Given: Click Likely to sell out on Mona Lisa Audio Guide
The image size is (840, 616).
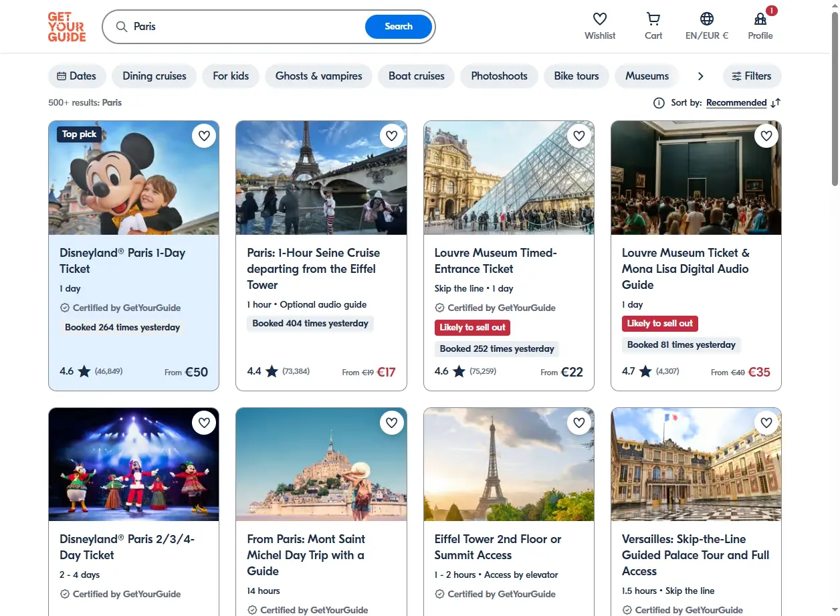Looking at the screenshot, I should coord(660,324).
